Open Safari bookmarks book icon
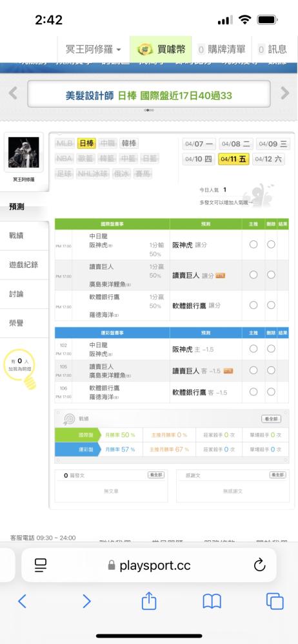This screenshot has height=644, width=298. point(212,601)
